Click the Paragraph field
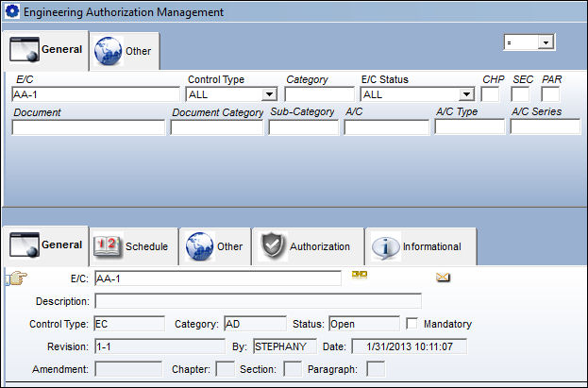Image resolution: width=588 pixels, height=388 pixels. 376,369
